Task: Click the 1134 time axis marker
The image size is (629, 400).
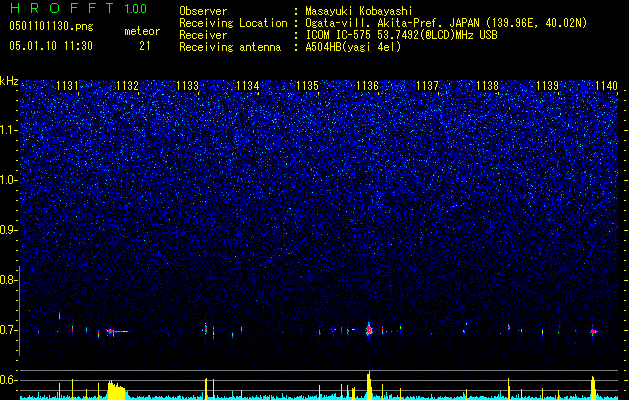Action: tap(248, 86)
